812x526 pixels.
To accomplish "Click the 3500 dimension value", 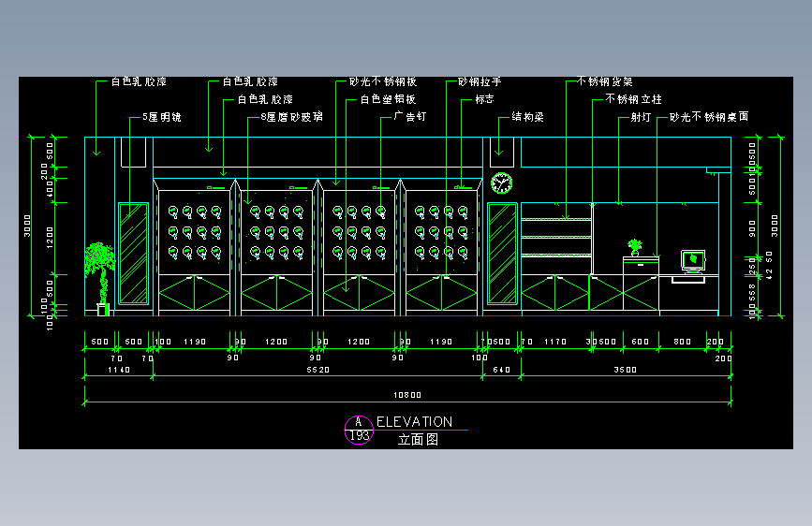I will 626,370.
